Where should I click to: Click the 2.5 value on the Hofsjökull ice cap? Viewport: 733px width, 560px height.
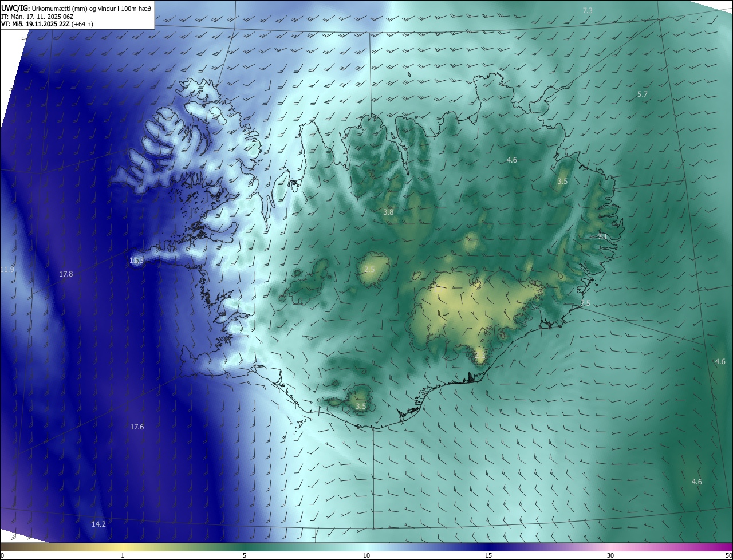(369, 270)
